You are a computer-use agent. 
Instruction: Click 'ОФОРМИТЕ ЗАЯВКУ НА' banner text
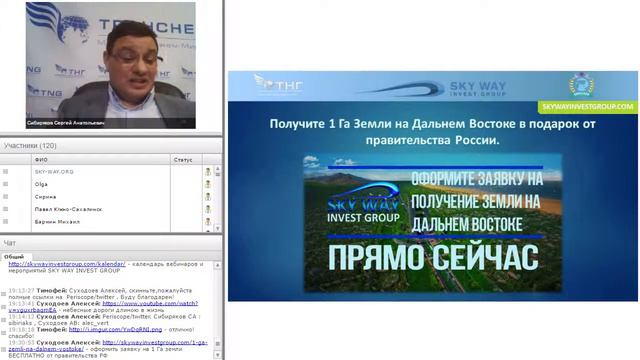[477, 178]
